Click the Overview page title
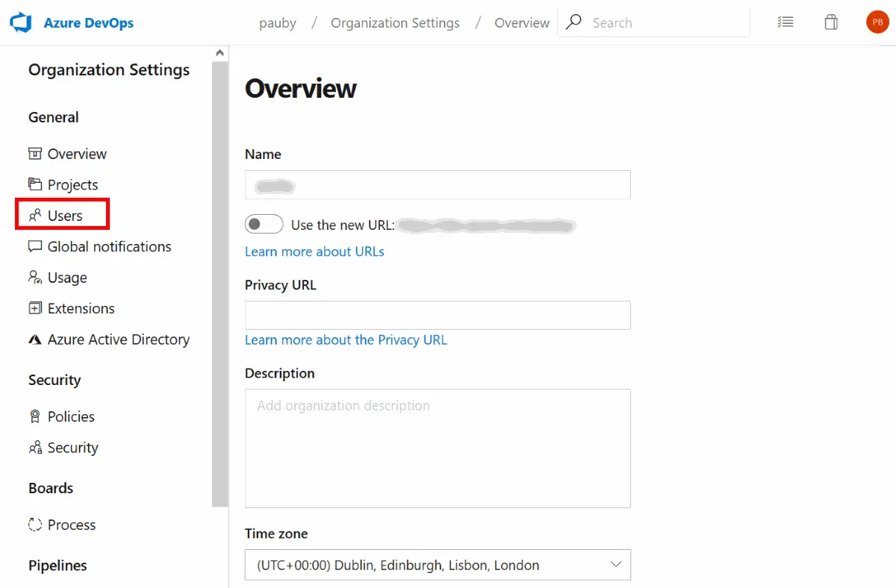The height and width of the screenshot is (588, 896). [300, 88]
